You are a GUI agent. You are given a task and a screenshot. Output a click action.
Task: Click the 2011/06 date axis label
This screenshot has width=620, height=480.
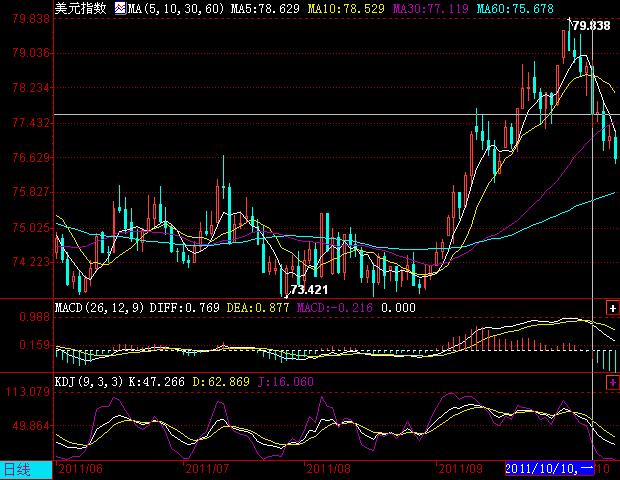(x=81, y=469)
